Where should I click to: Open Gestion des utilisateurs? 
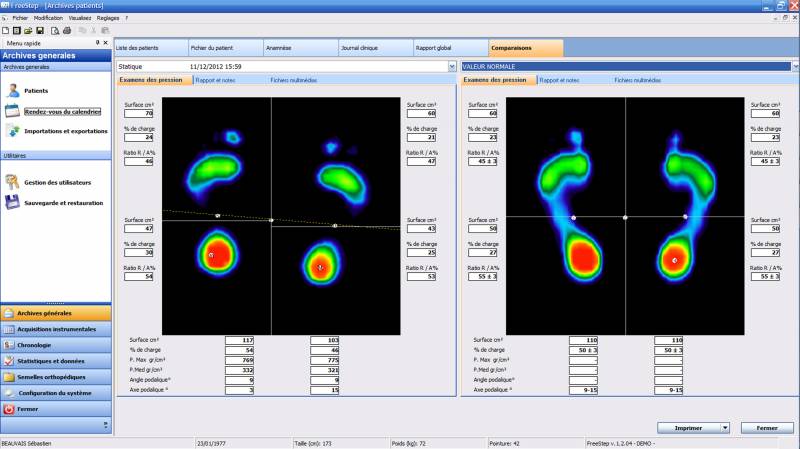pyautogui.click(x=57, y=182)
